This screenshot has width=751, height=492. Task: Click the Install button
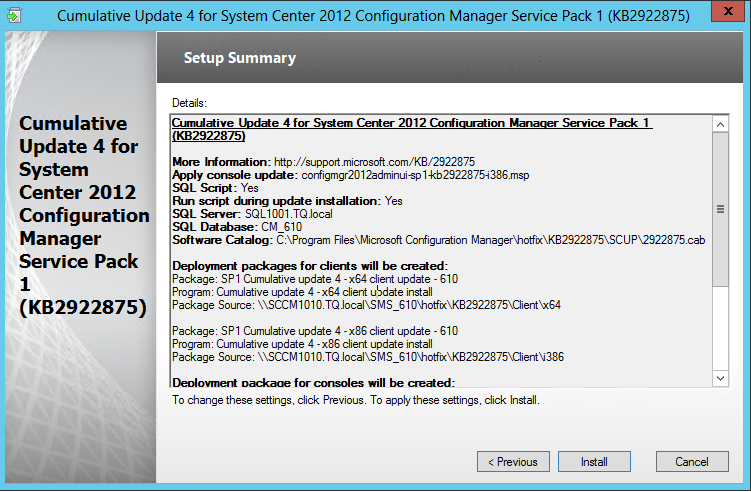click(x=594, y=462)
